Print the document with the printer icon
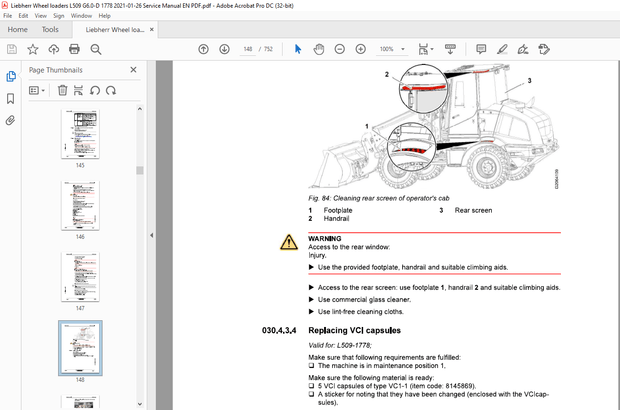 tap(74, 49)
